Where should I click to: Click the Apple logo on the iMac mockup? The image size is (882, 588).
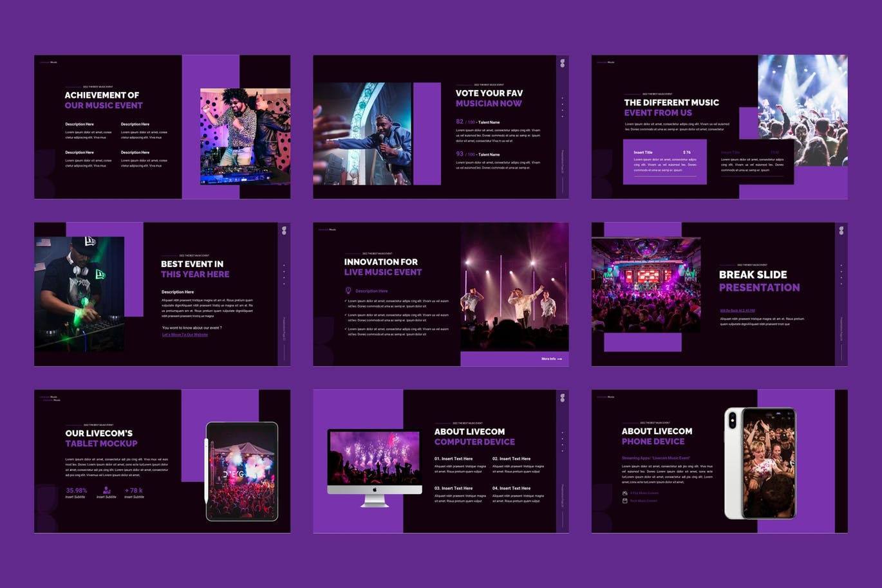coord(374,490)
